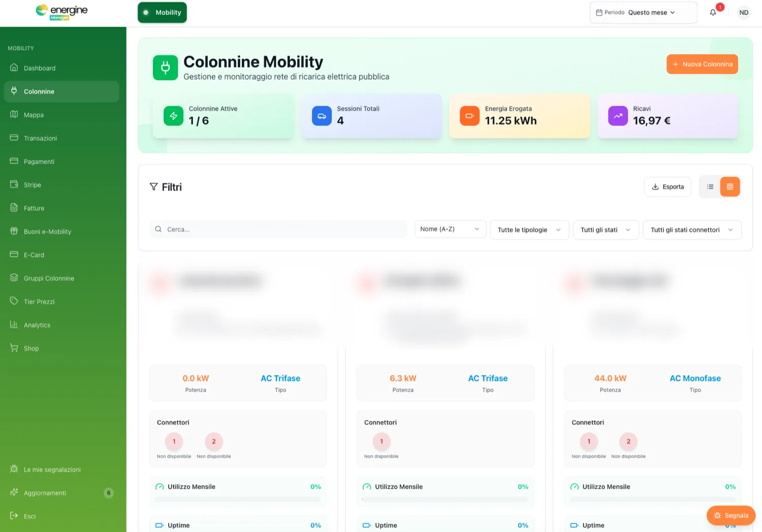This screenshot has width=762, height=532.
Task: Click the Mappa map icon in the sidebar
Action: 14,114
